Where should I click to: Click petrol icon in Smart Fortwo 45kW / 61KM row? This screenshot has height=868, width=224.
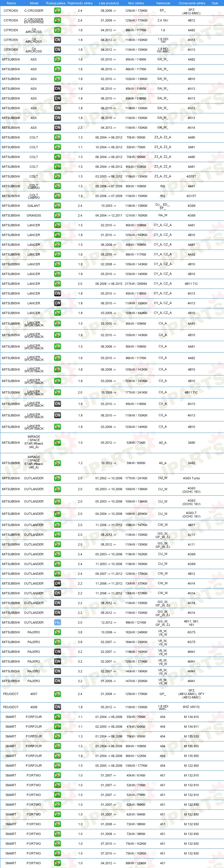point(58,775)
